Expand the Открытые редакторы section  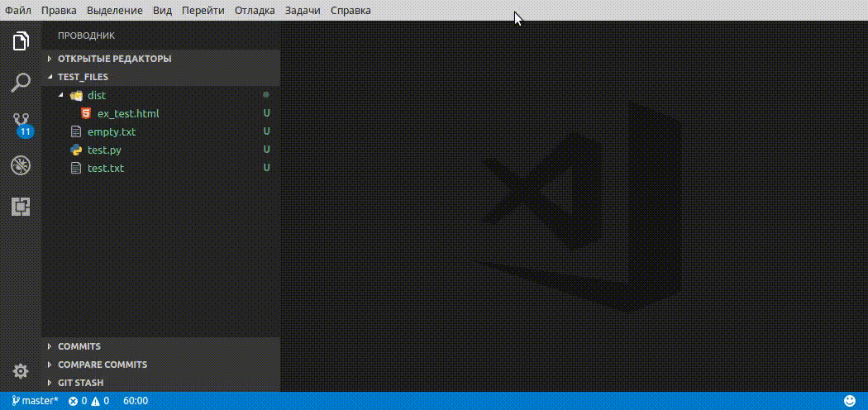(161, 59)
